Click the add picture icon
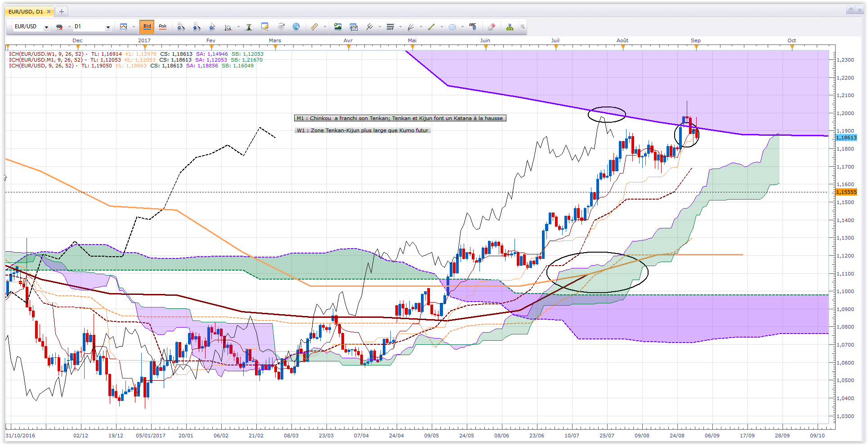Image resolution: width=868 pixels, height=445 pixels. [338, 27]
